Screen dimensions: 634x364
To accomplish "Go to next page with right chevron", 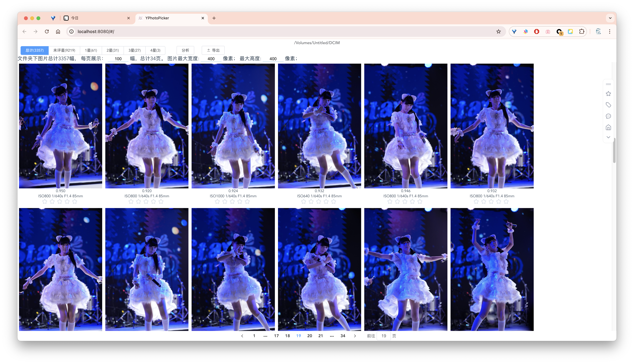I will pyautogui.click(x=355, y=336).
